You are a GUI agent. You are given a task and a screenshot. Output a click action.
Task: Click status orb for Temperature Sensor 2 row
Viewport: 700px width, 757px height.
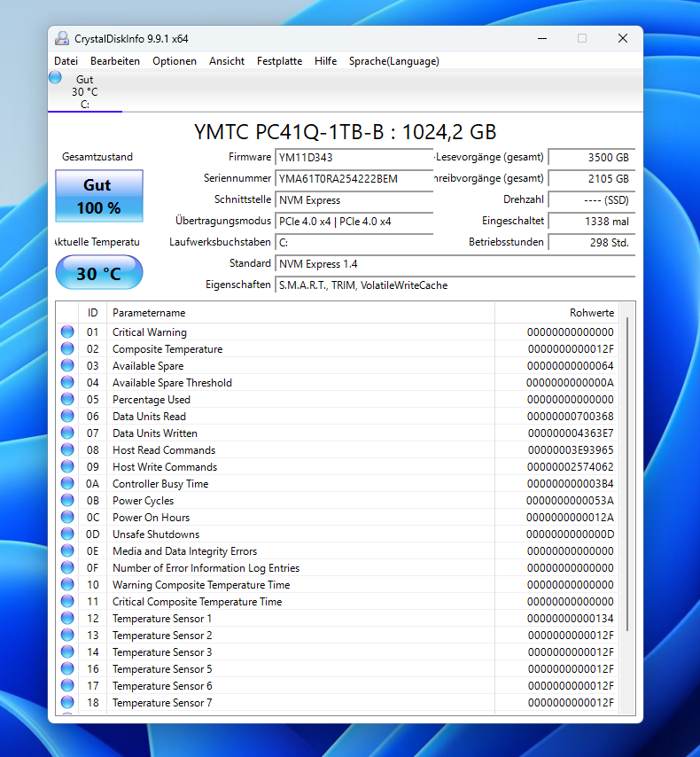coord(67,636)
